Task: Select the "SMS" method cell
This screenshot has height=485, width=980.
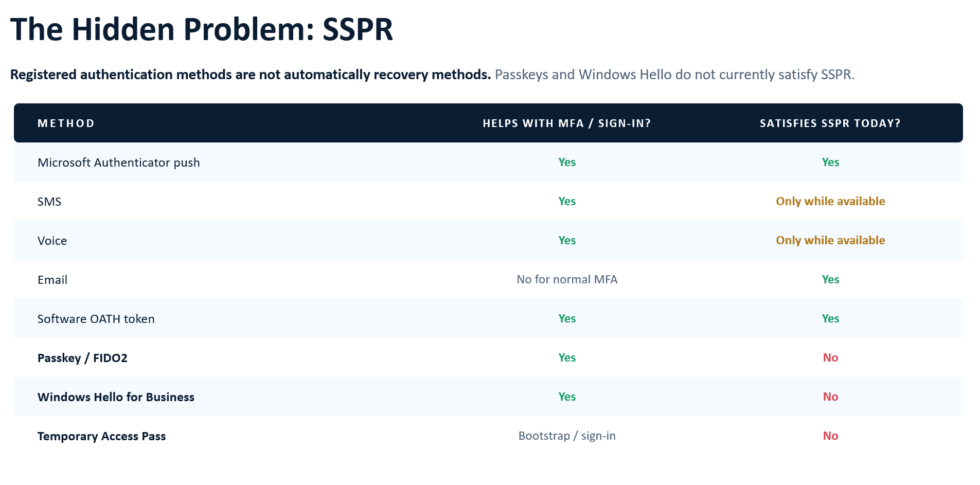Action: (x=49, y=202)
